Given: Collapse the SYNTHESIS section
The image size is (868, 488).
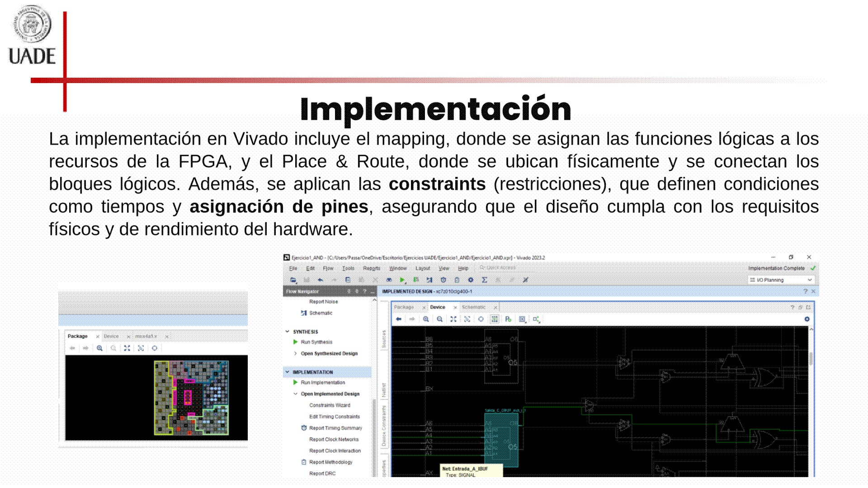Looking at the screenshot, I should (x=287, y=332).
